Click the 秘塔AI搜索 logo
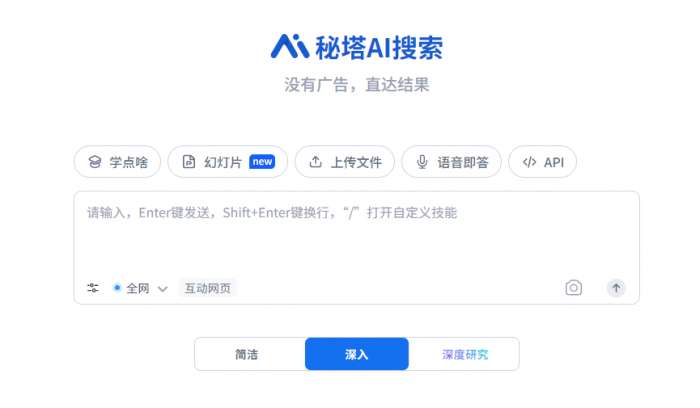This screenshot has height=408, width=700. [x=357, y=47]
